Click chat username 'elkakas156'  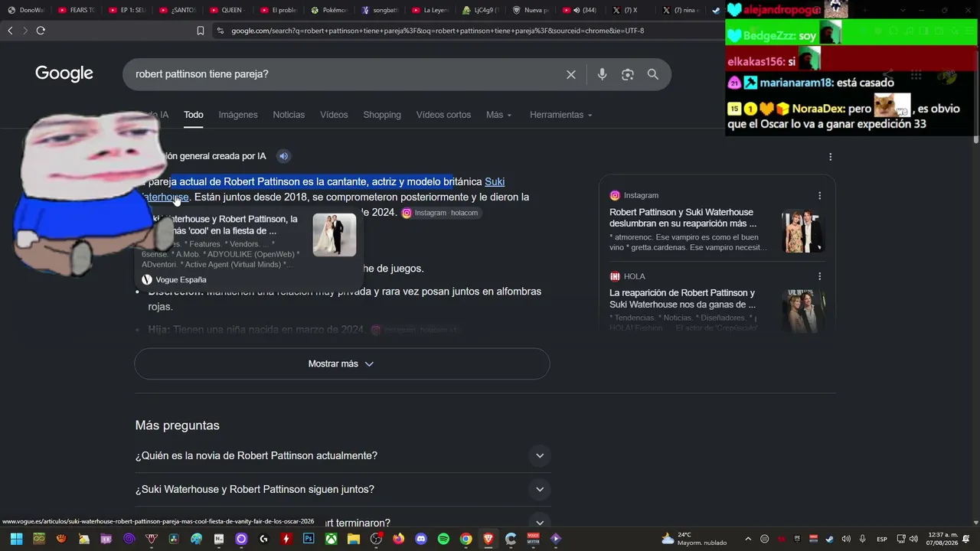pyautogui.click(x=756, y=61)
